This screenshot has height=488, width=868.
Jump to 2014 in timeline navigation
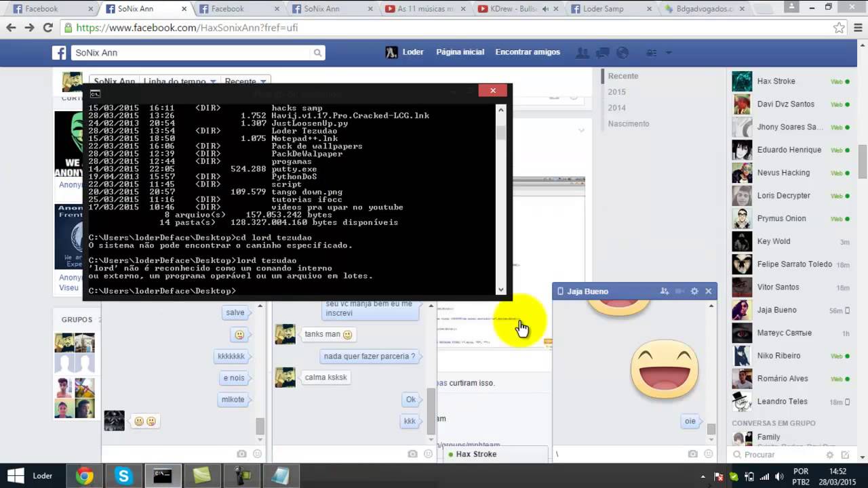pyautogui.click(x=616, y=108)
